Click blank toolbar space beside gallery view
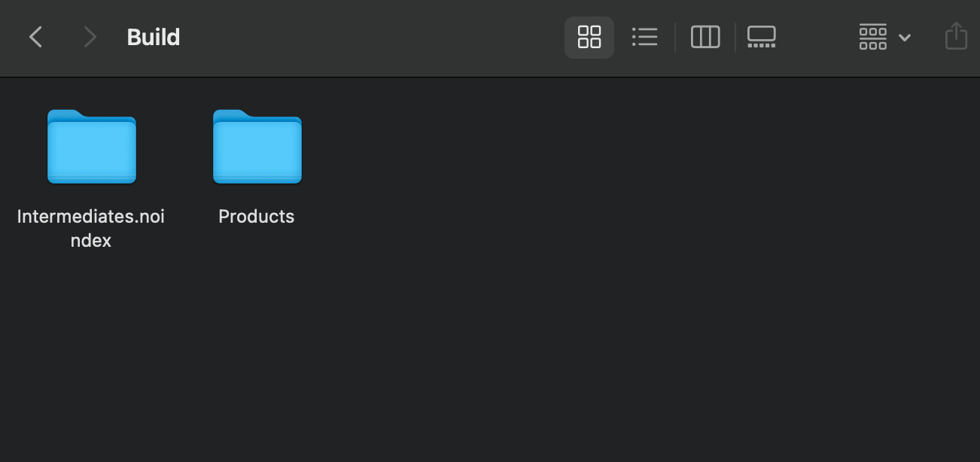The width and height of the screenshot is (980, 462). click(819, 37)
